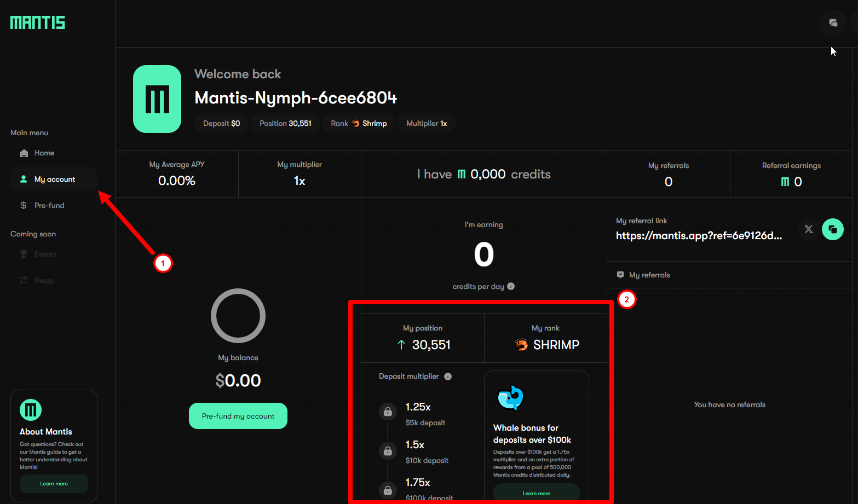Image resolution: width=858 pixels, height=504 pixels.
Task: Click the referral link URL text
Action: coord(699,236)
